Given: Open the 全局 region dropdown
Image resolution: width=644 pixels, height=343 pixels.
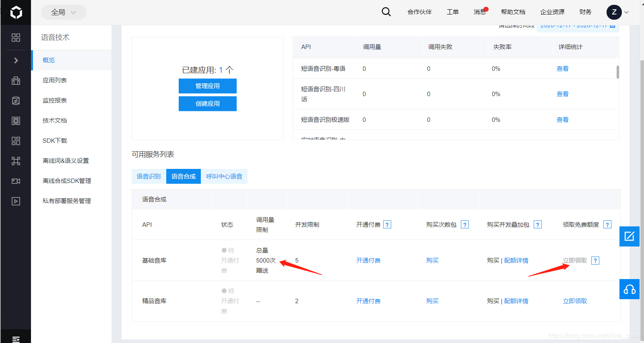Looking at the screenshot, I should (x=64, y=12).
